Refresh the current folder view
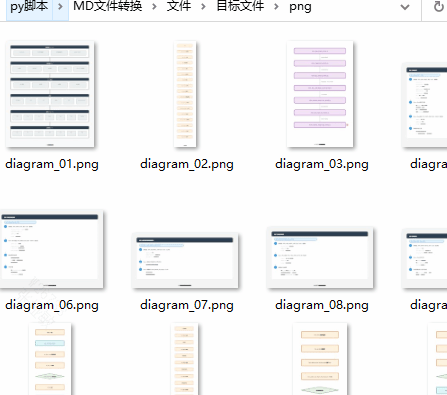447x395 pixels. 439,7
